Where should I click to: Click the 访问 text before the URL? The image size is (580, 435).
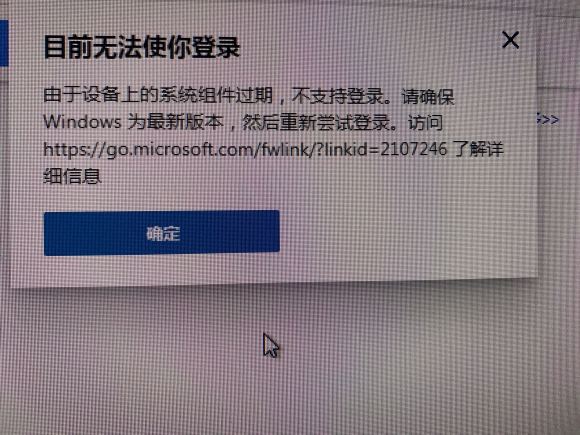[x=425, y=122]
